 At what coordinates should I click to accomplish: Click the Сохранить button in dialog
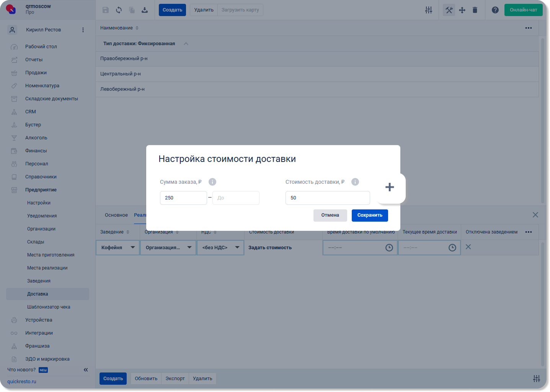point(370,216)
